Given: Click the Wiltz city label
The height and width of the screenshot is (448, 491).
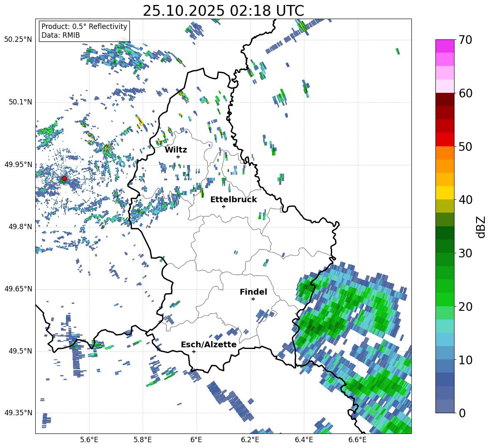Looking at the screenshot, I should point(176,150).
